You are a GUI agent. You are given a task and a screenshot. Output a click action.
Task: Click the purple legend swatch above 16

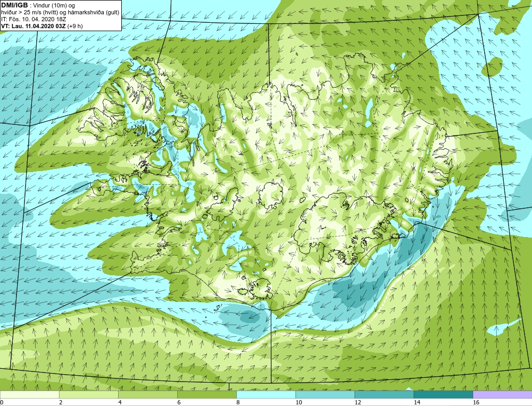[503, 394]
